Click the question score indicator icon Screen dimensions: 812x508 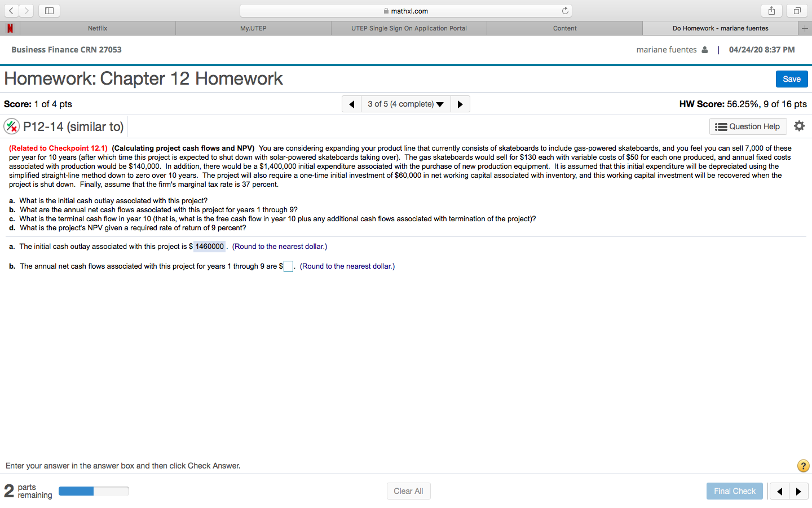point(12,126)
